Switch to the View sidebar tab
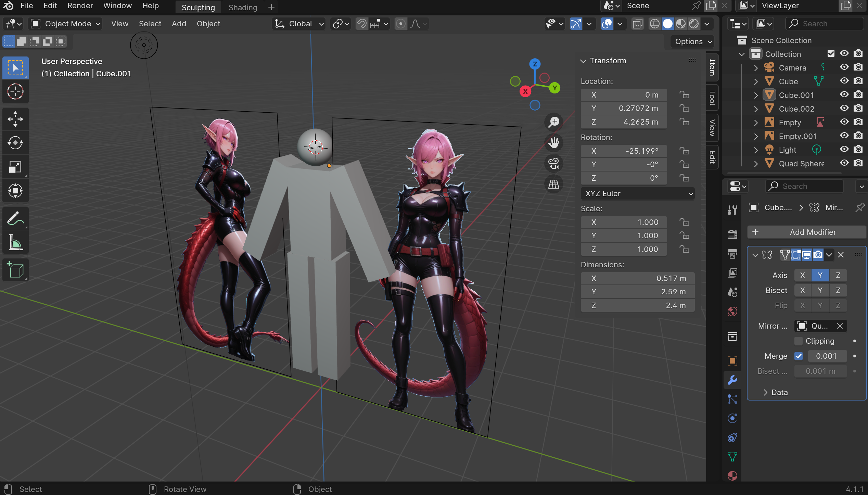Screen dimensions: 868x495 [712, 128]
